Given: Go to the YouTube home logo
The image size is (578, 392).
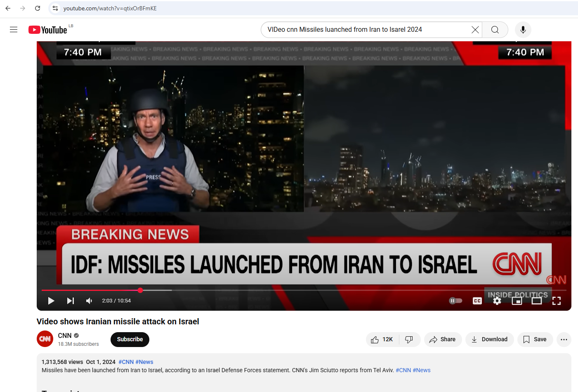Looking at the screenshot, I should (48, 30).
